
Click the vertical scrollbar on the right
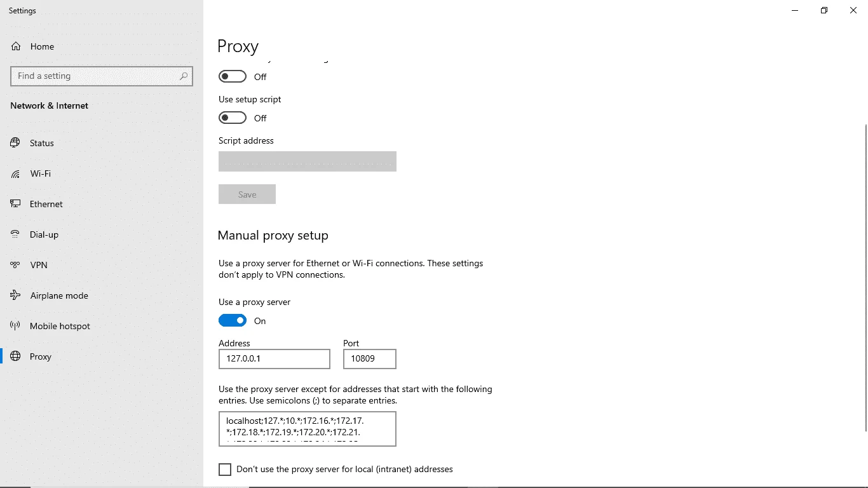pos(865,277)
